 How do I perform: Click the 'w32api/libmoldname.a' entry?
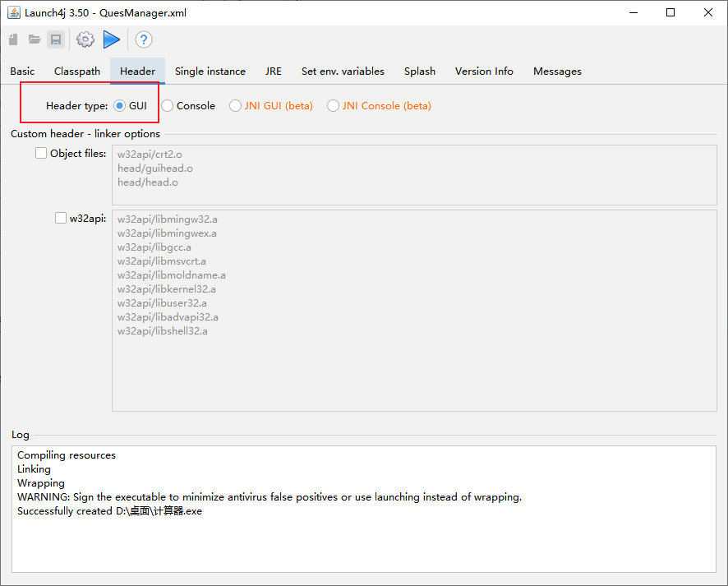click(172, 275)
